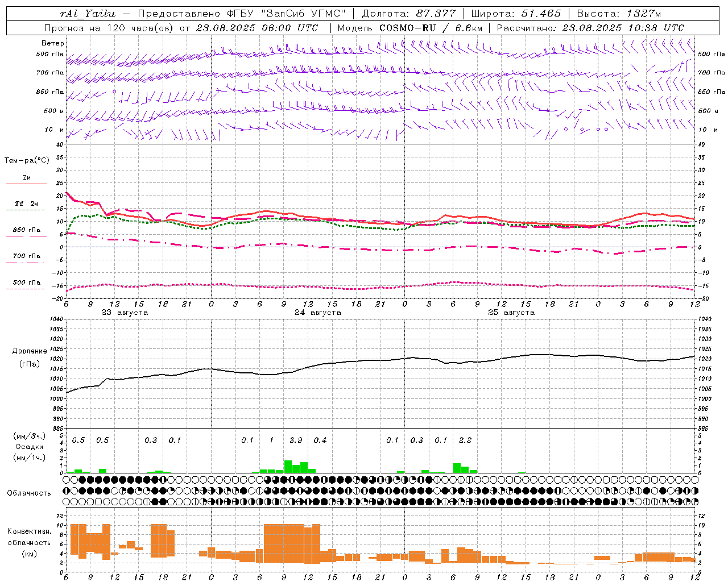
Task: Click the "(мм/3ч.)" precipitation unit label
Action: click(30, 436)
